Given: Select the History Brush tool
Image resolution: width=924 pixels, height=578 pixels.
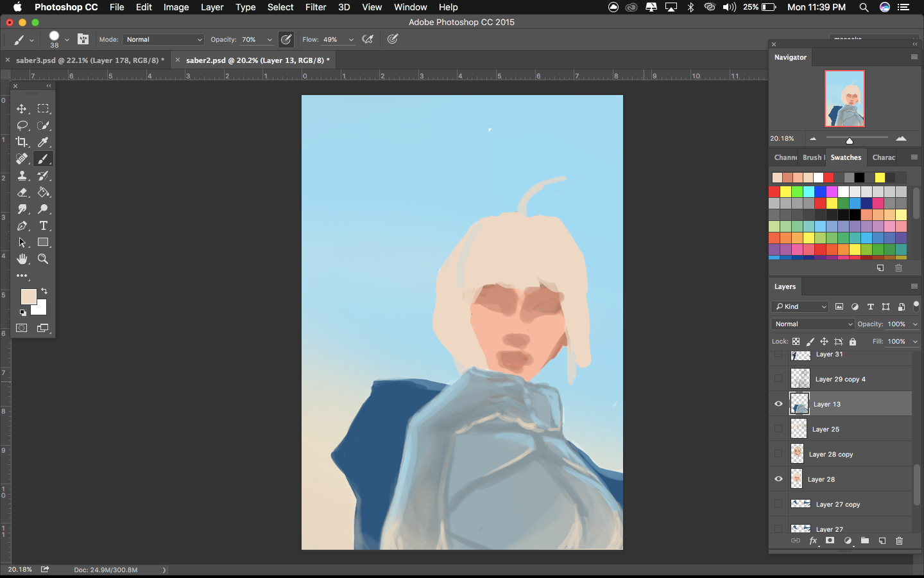Looking at the screenshot, I should [43, 175].
